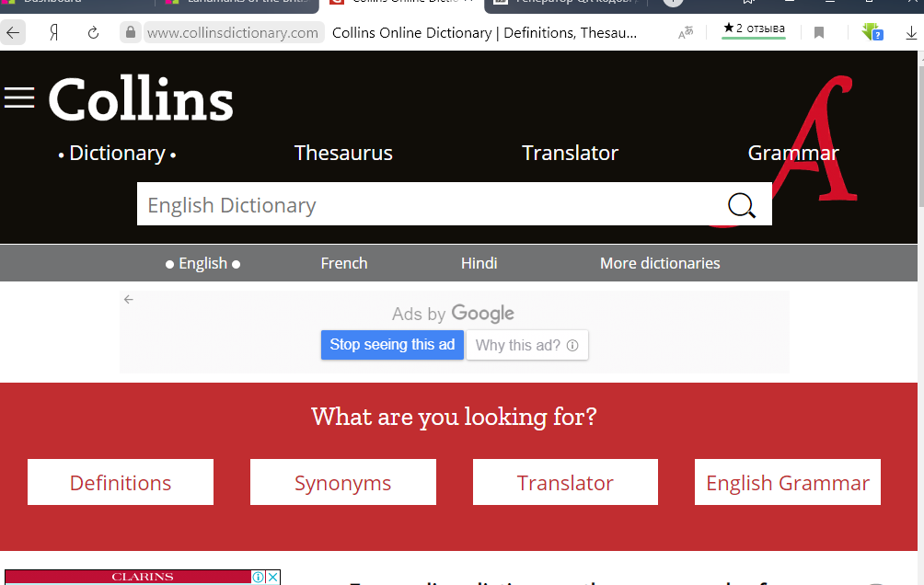The image size is (924, 585).
Task: Open the Collins hamburger menu
Action: point(19,97)
